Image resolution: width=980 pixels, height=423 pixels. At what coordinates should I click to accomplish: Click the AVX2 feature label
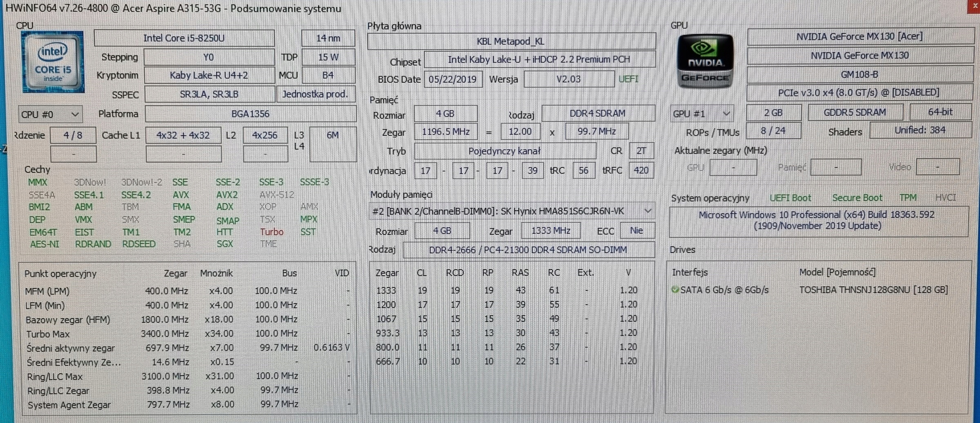click(227, 195)
